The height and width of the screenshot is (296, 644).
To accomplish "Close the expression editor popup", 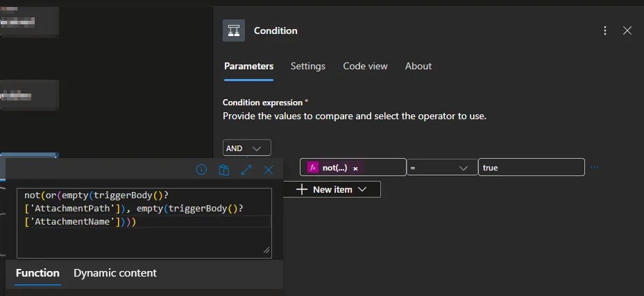I will tap(269, 170).
